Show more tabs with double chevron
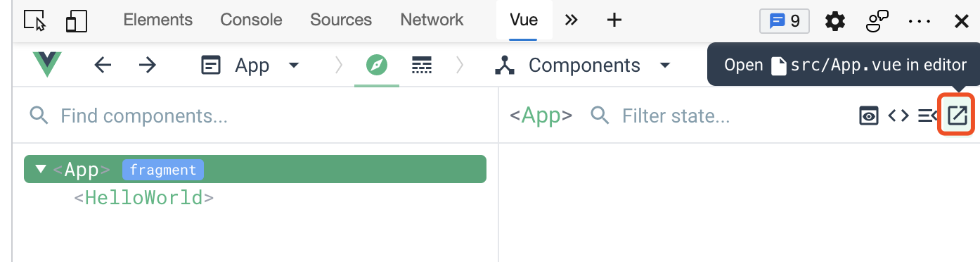Viewport: 980px width, 262px height. 572,20
